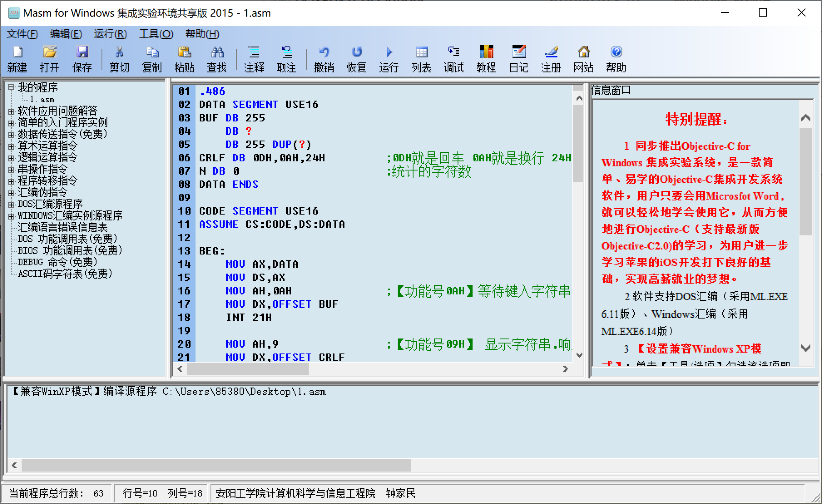Click the 查找 (Find) binoculars icon
Viewport: 822px width, 504px height.
(x=217, y=53)
